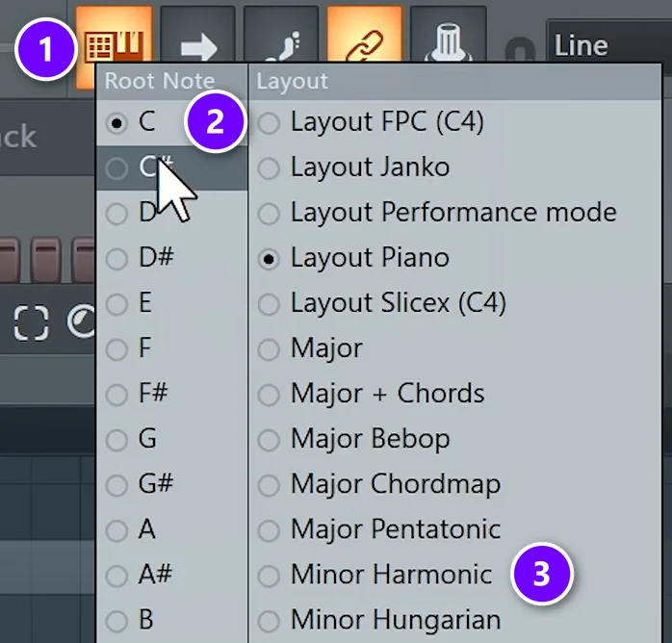
Task: Choose Layout Slicex (C4)
Action: coord(455,303)
